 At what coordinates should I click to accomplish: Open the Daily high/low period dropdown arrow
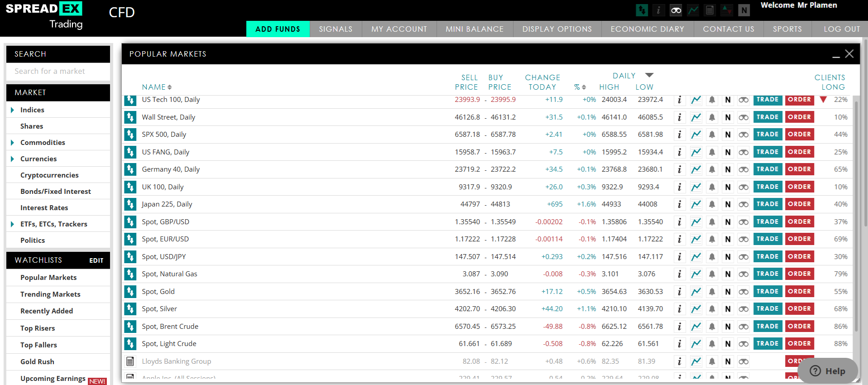point(649,75)
